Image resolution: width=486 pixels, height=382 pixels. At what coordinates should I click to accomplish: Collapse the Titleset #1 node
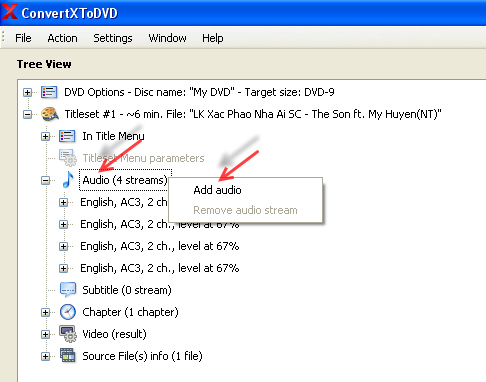(28, 114)
